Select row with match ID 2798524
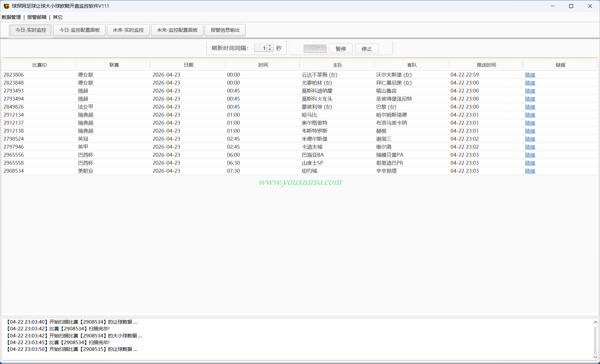 pyautogui.click(x=300, y=139)
